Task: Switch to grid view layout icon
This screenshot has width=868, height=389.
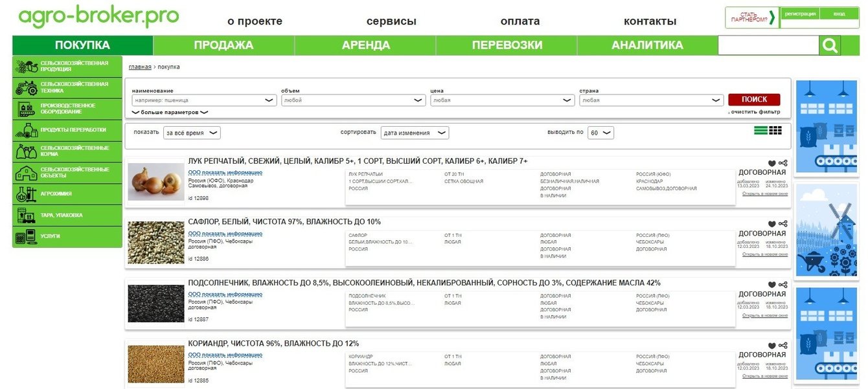Action: [775, 131]
